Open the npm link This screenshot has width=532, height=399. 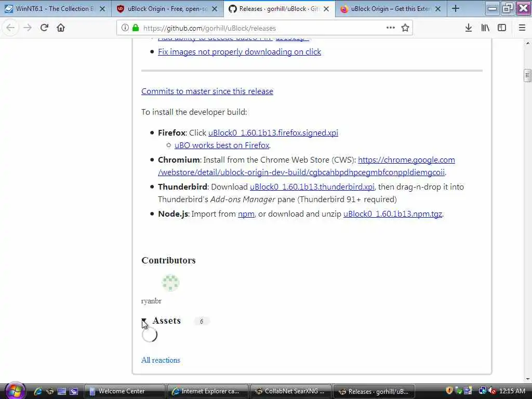click(246, 214)
